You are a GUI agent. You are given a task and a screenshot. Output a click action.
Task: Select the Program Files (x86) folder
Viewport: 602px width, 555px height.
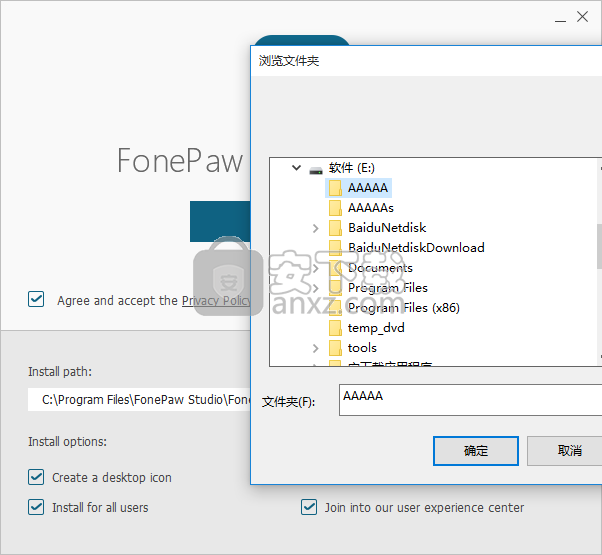point(404,308)
